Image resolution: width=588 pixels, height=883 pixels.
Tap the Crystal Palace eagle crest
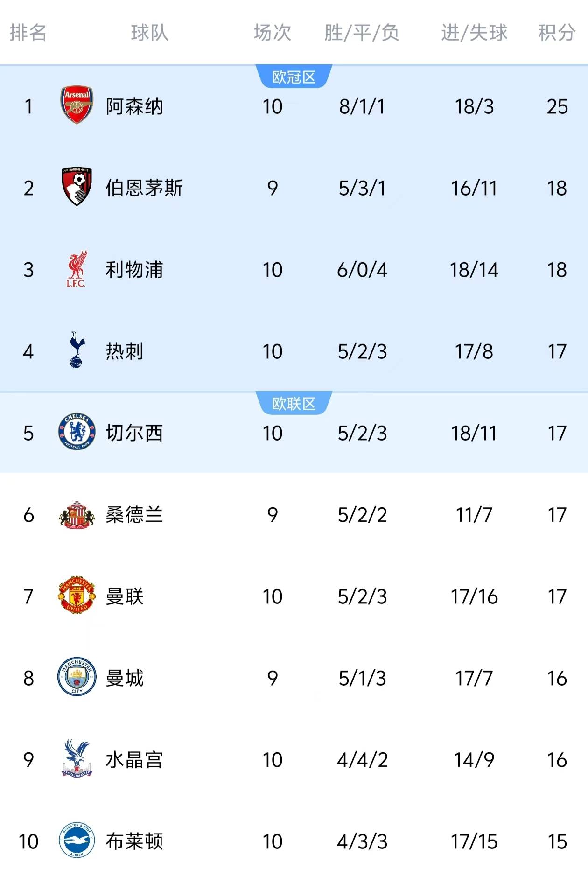click(x=77, y=758)
